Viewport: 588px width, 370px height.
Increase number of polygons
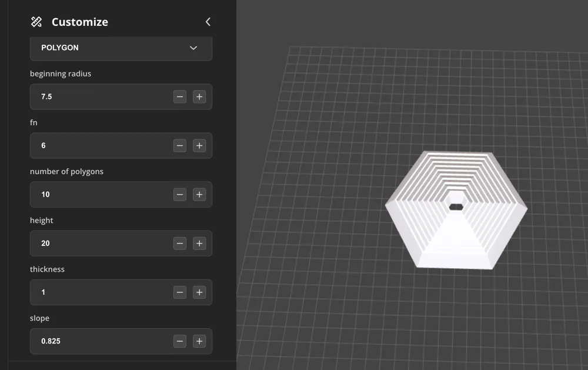(x=199, y=194)
